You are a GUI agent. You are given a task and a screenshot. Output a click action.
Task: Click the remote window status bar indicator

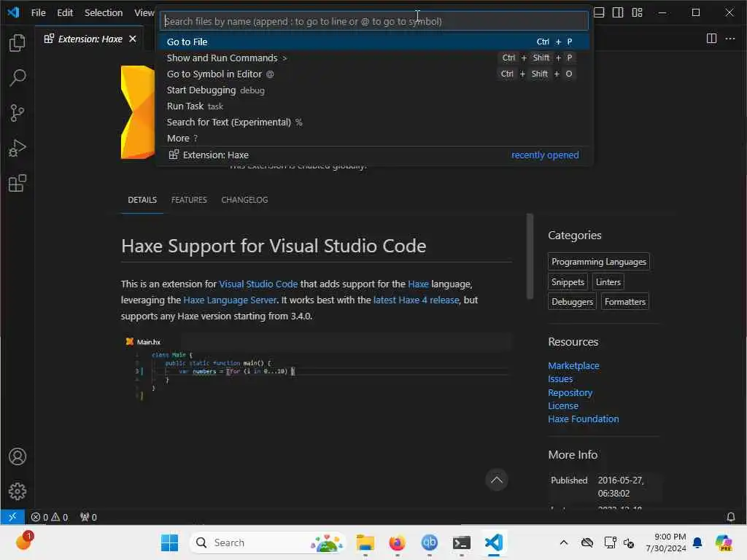pyautogui.click(x=12, y=517)
